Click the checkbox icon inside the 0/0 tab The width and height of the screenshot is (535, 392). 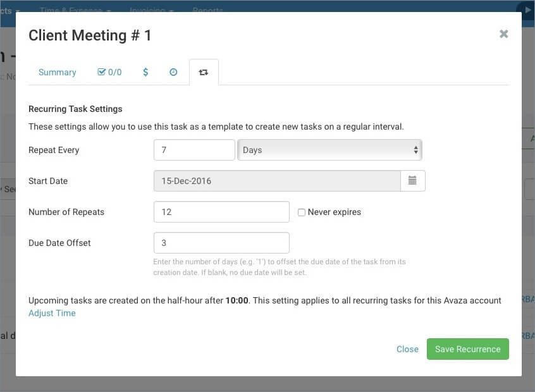pos(101,71)
